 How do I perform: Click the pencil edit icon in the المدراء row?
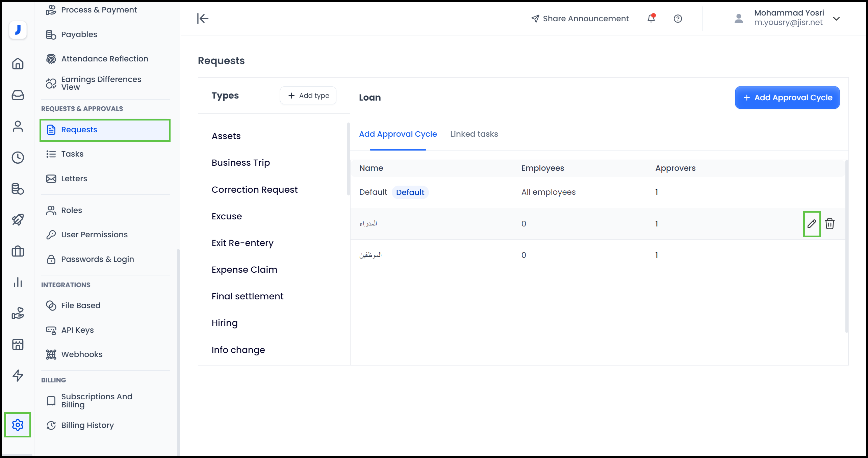click(x=812, y=224)
